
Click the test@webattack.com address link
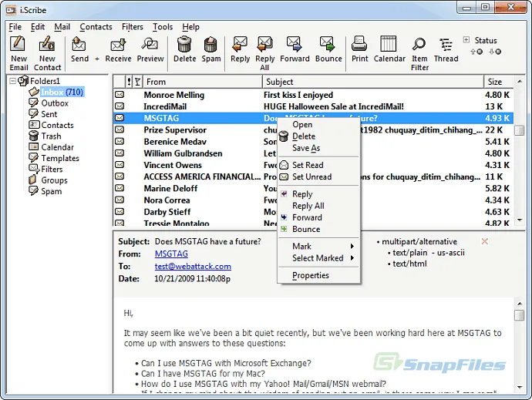[193, 267]
